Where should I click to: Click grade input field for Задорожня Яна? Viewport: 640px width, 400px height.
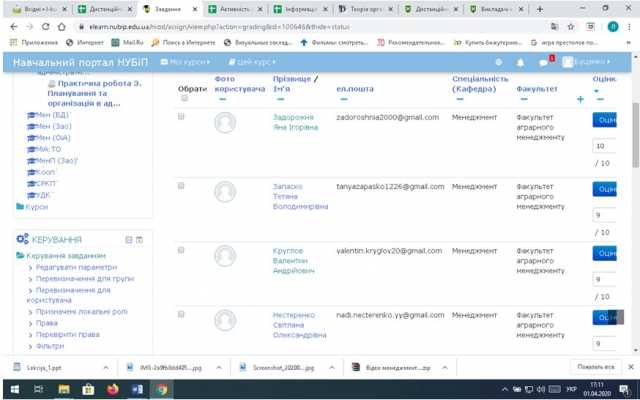[606, 146]
